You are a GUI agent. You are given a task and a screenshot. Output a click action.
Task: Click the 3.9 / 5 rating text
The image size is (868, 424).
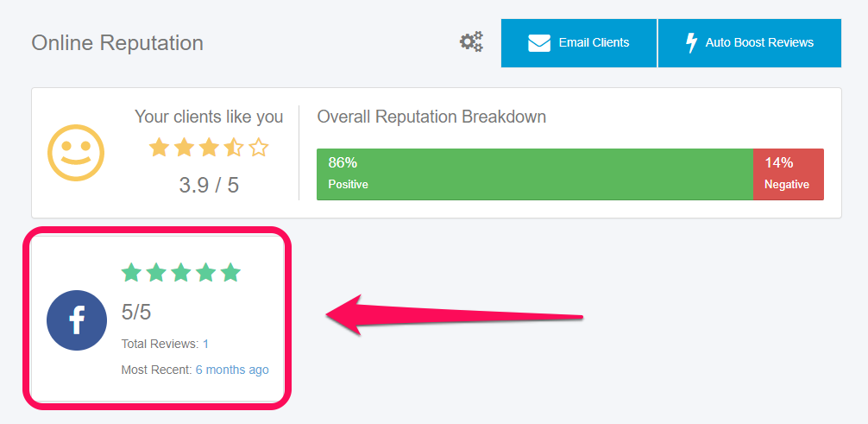click(209, 185)
